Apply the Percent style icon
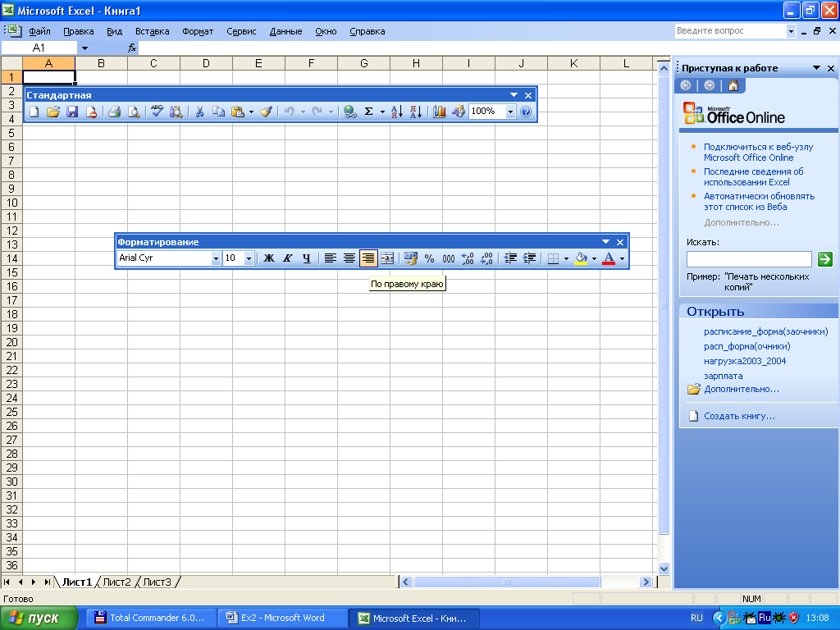Screen dimensions: 840x630 [430, 258]
